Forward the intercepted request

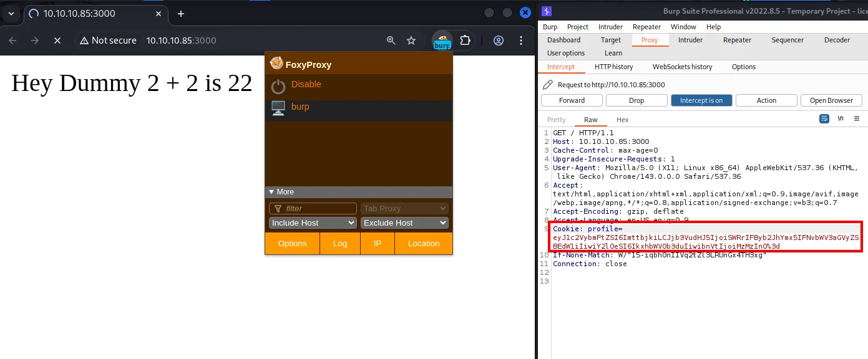(572, 100)
